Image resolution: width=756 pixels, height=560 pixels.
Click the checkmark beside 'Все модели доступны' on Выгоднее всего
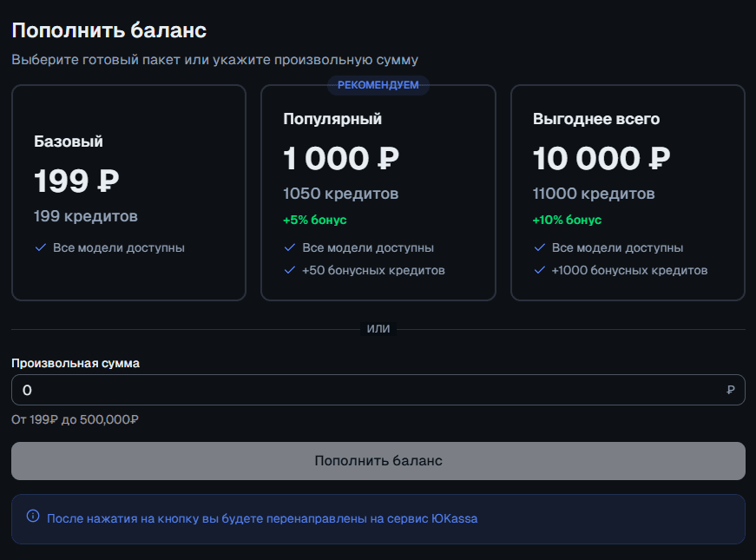tap(540, 247)
